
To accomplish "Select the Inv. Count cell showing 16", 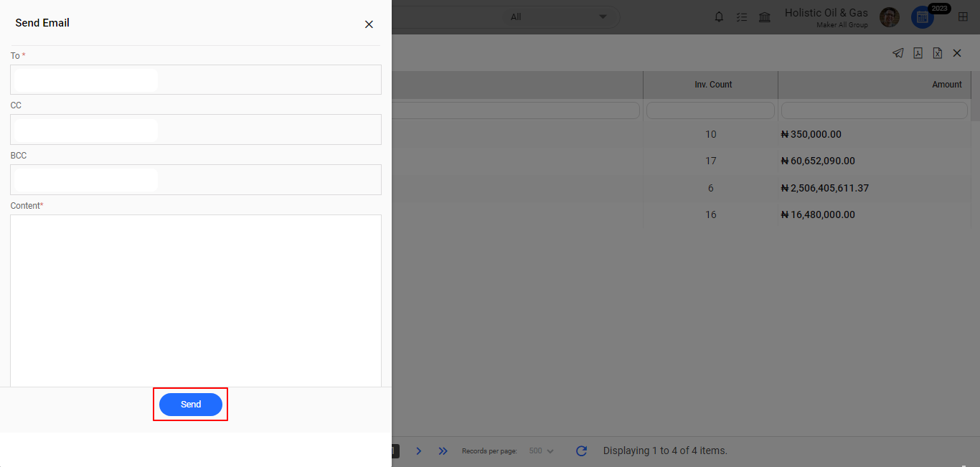I will point(711,214).
